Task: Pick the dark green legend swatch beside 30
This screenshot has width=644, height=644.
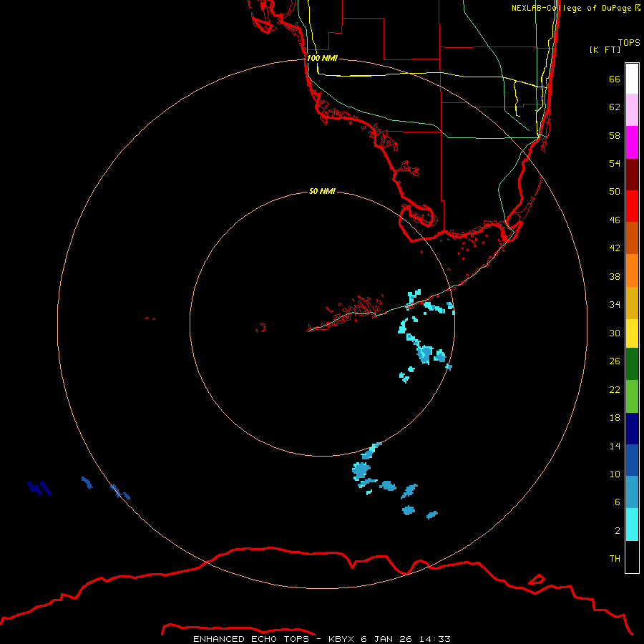Action: (632, 364)
